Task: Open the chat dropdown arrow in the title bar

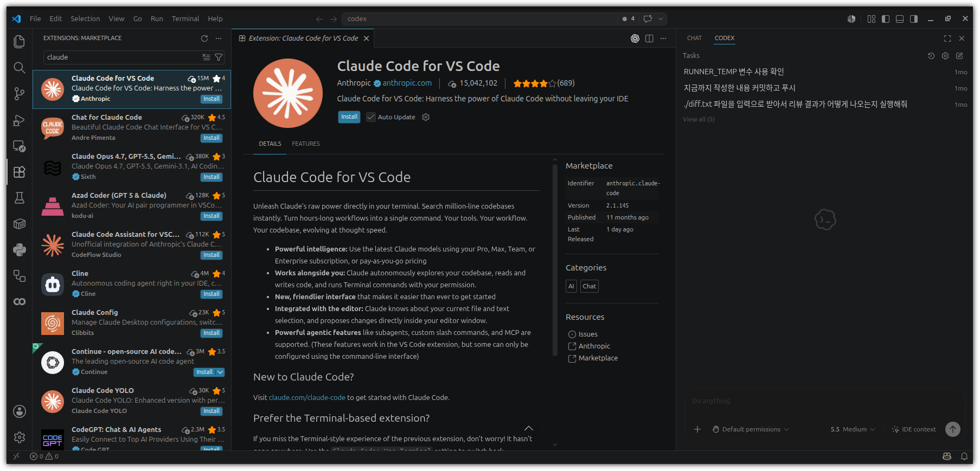Action: coord(661,19)
